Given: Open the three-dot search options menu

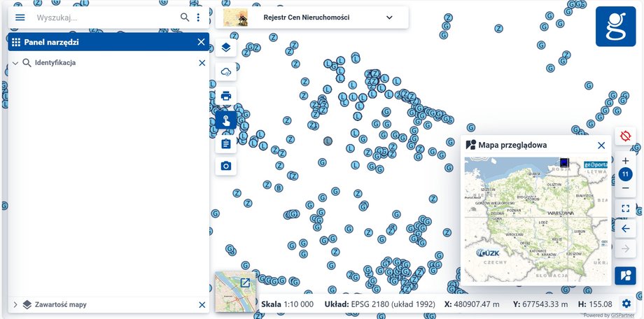Looking at the screenshot, I should [x=198, y=17].
